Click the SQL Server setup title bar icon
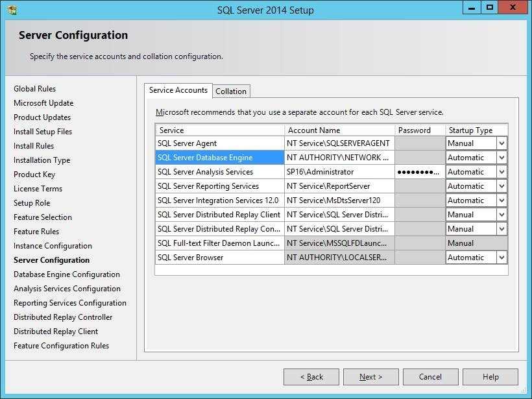 click(x=12, y=10)
